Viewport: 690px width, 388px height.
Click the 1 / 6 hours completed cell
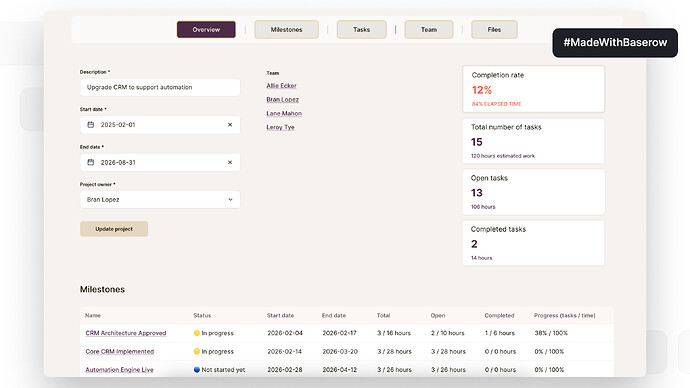500,333
